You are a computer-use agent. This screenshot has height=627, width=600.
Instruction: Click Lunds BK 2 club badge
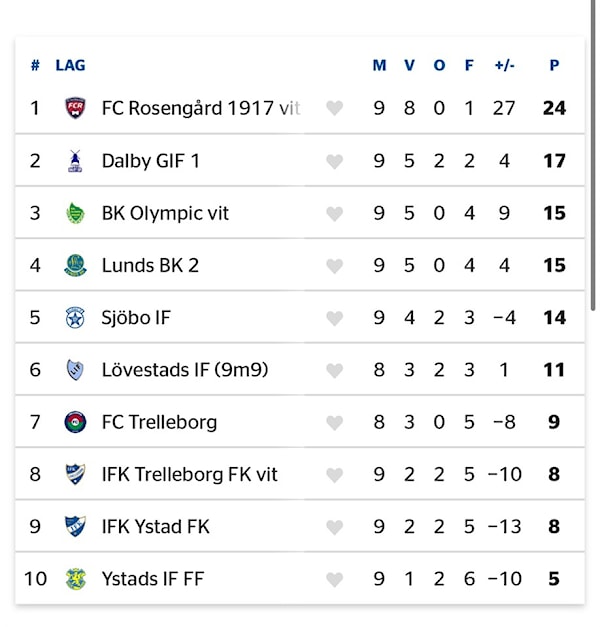(x=75, y=265)
